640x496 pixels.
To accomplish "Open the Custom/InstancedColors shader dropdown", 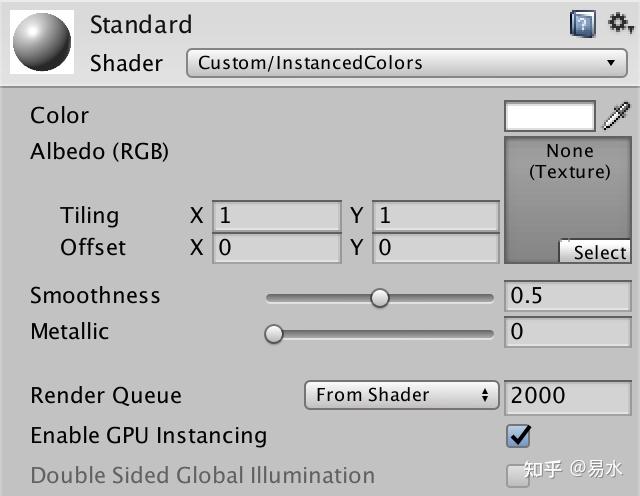I will click(406, 63).
